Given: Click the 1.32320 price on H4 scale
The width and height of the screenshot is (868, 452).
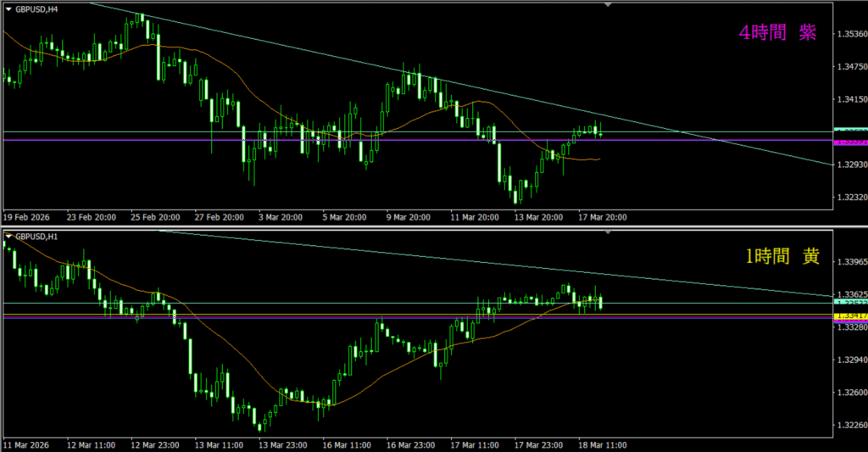Looking at the screenshot, I should click(850, 198).
